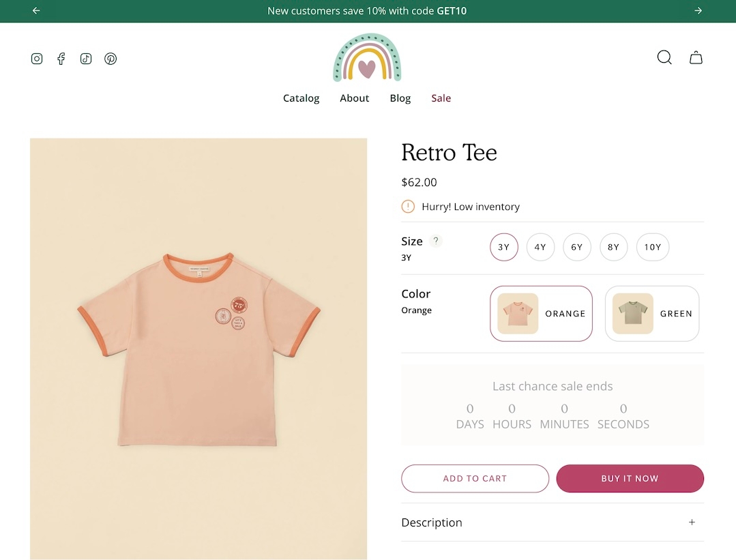736x560 pixels.
Task: Click the Add to Cart button
Action: [x=475, y=478]
